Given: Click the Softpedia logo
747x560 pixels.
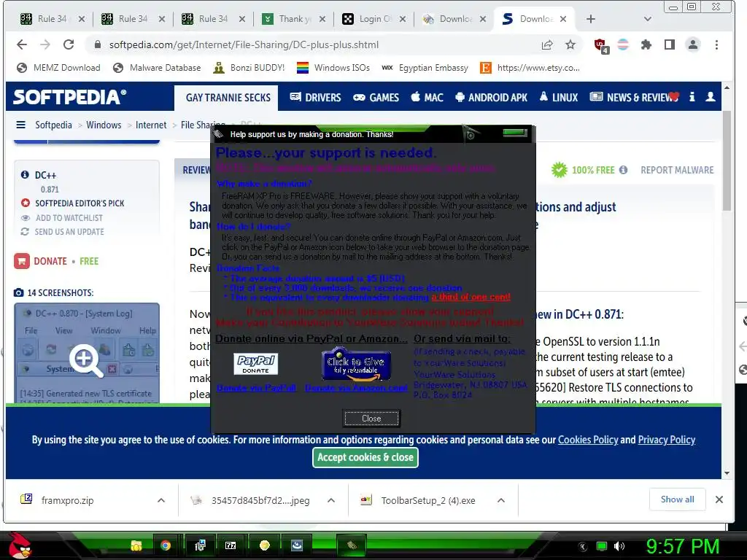Looking at the screenshot, I should click(69, 97).
